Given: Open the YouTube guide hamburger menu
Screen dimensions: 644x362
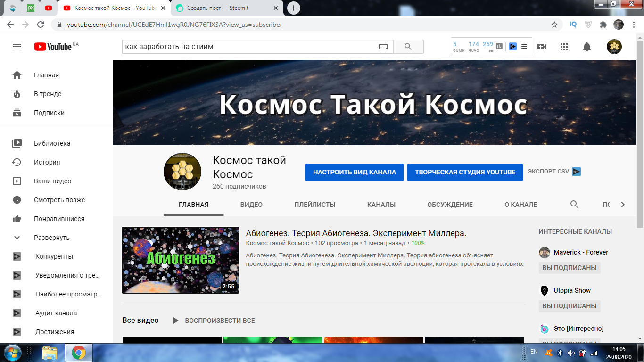Looking at the screenshot, I should (x=17, y=47).
